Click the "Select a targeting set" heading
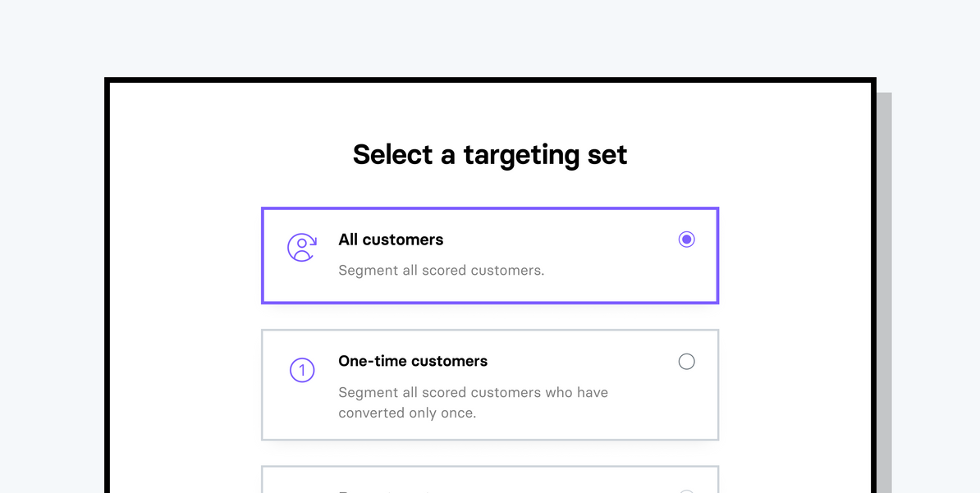The width and height of the screenshot is (980, 493). tap(490, 154)
